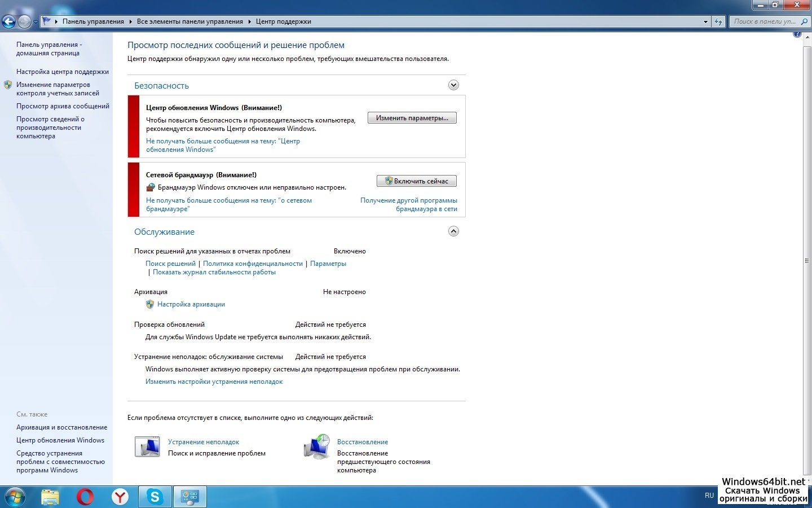Open Настройка архивации link
The image size is (812, 508).
pos(191,304)
